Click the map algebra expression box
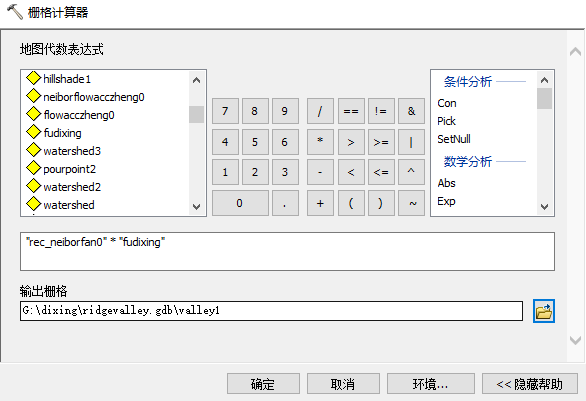 click(287, 252)
